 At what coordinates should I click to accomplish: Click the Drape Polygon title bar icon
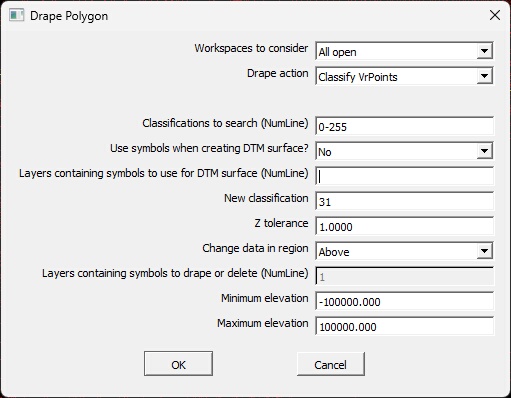(x=16, y=16)
